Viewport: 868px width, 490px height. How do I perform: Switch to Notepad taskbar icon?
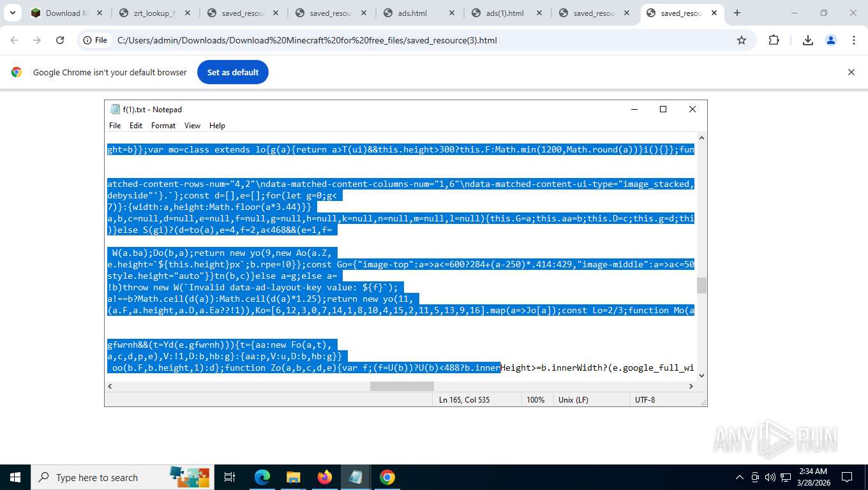click(355, 477)
